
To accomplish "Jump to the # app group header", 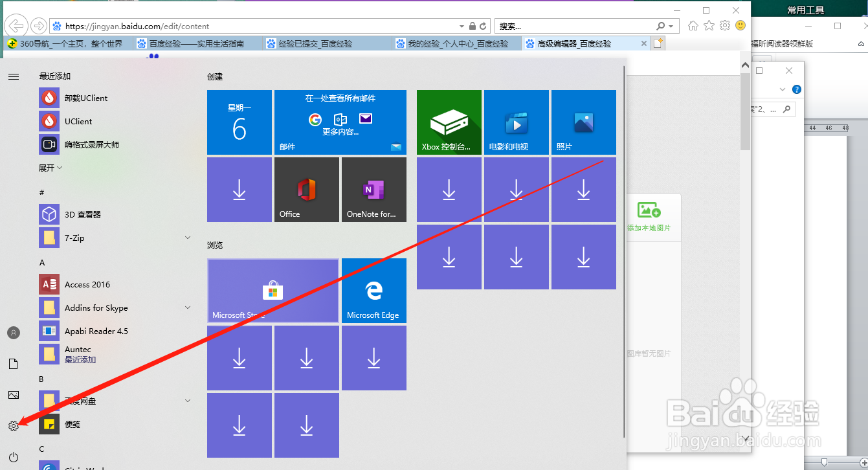I will [42, 192].
